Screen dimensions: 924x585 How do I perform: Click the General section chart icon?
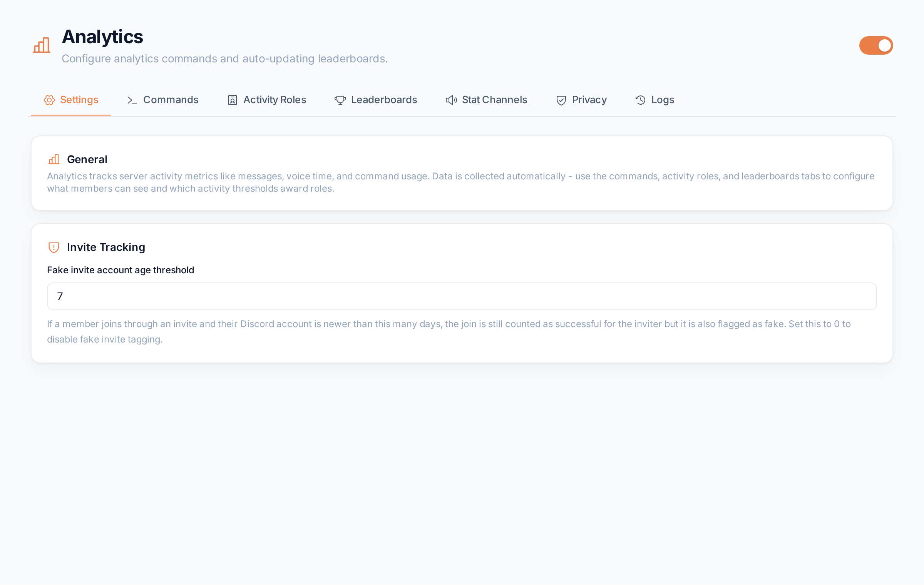(54, 159)
